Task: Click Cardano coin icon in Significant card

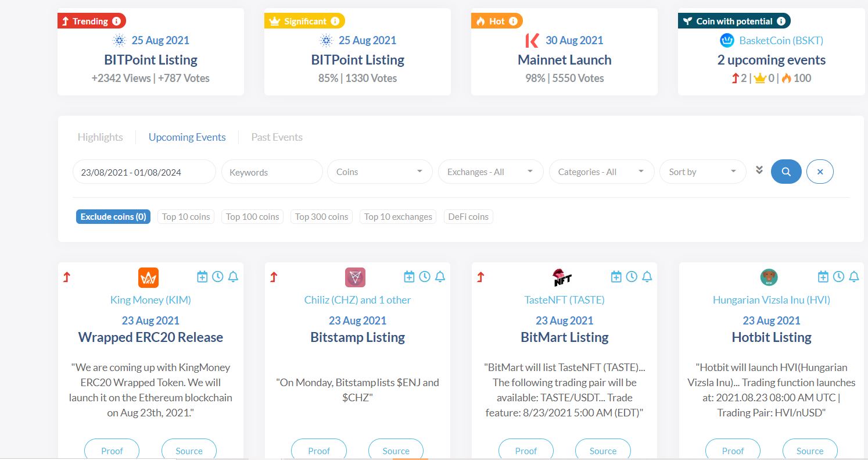Action: coord(326,40)
